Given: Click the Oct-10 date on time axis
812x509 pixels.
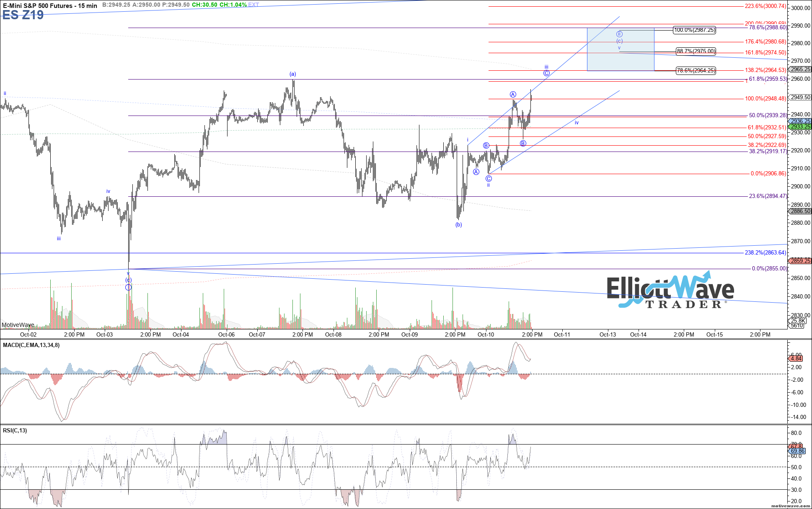Looking at the screenshot, I should tap(486, 334).
